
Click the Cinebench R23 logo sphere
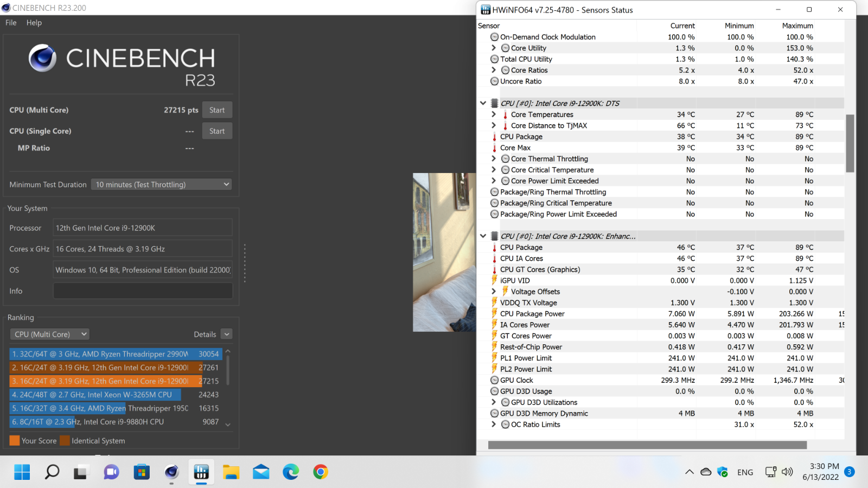(42, 58)
